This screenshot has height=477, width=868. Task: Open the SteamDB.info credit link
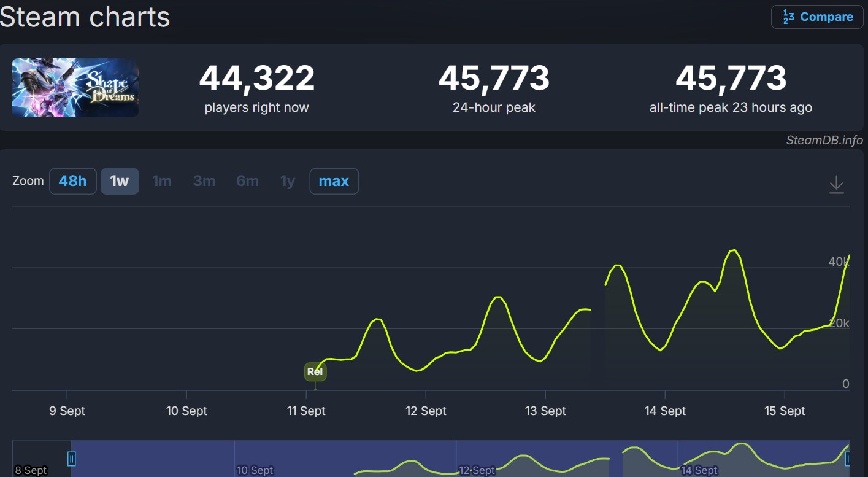[824, 140]
